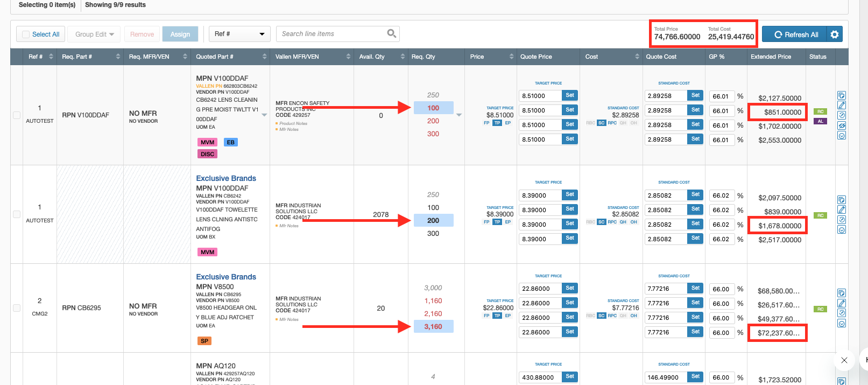Select the RPC cost option in first row
868x385 pixels.
(612, 123)
